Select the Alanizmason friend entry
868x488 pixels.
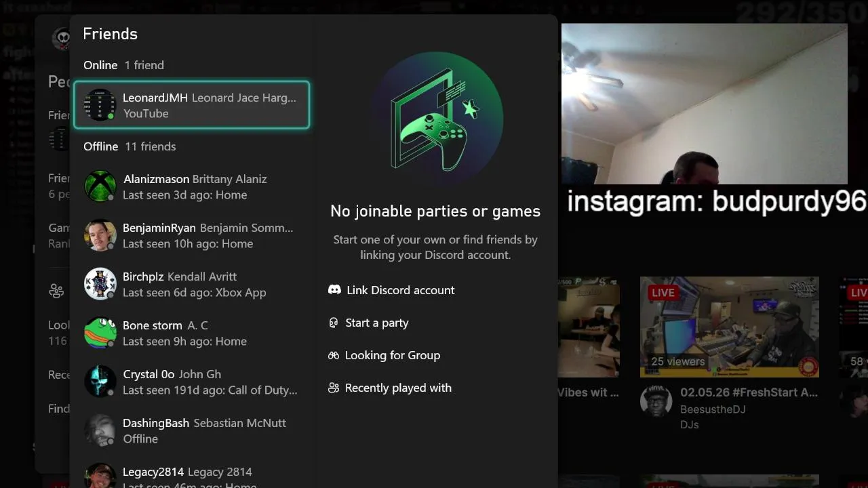[x=191, y=186]
